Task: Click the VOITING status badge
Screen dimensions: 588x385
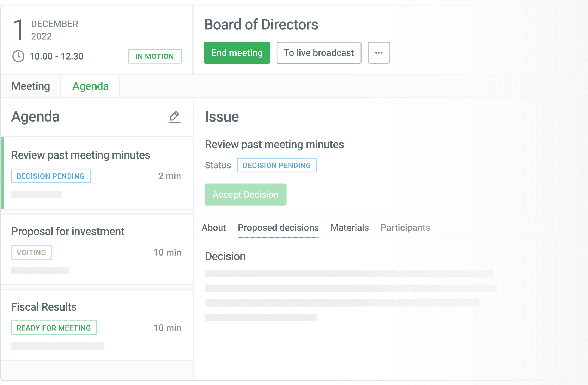Action: pyautogui.click(x=32, y=252)
